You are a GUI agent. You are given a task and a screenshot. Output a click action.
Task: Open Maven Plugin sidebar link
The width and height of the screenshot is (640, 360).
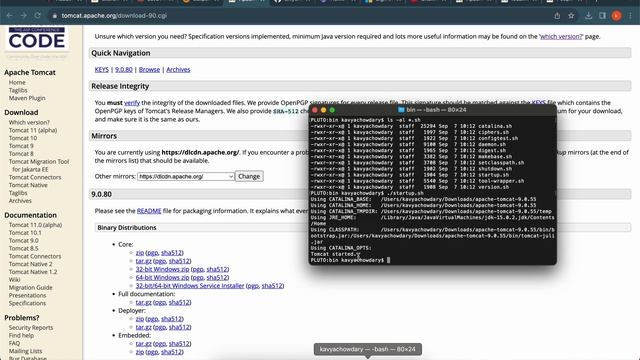27,98
